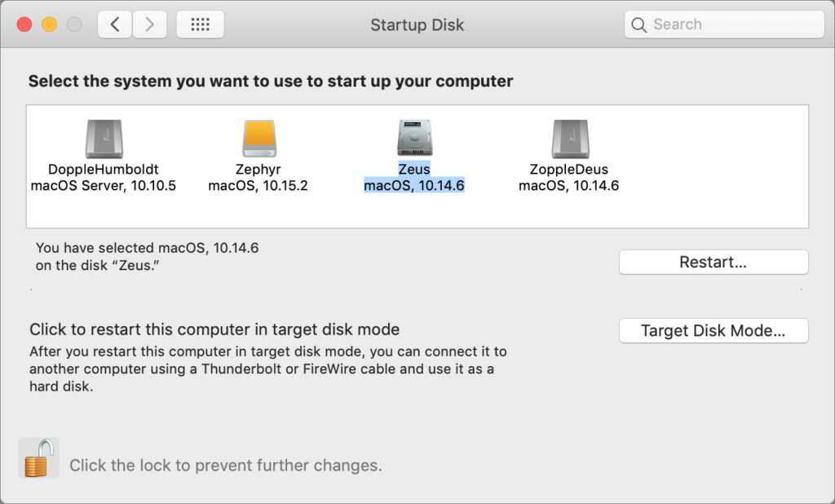Viewport: 835px width, 504px height.
Task: Select the DoppleHumboldt disk icon
Action: [x=104, y=138]
